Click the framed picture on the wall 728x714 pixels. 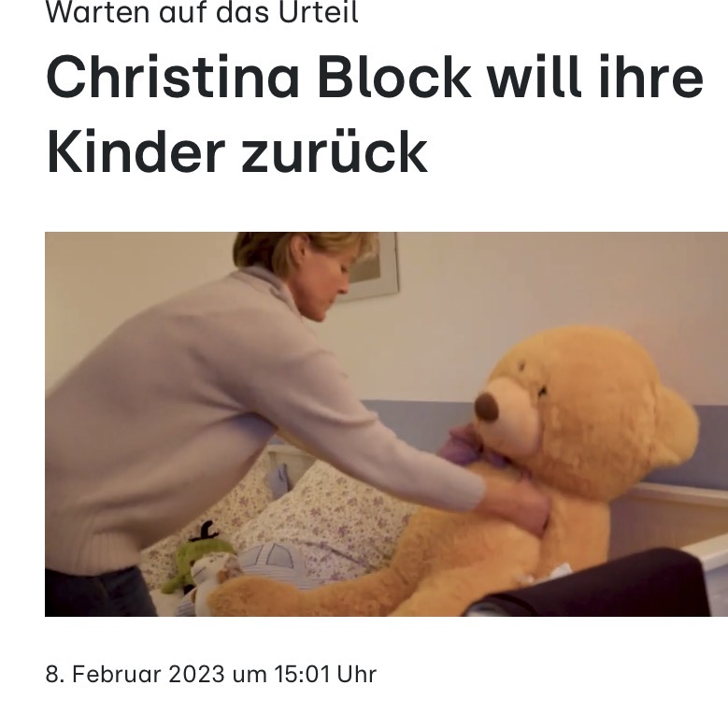click(x=374, y=264)
